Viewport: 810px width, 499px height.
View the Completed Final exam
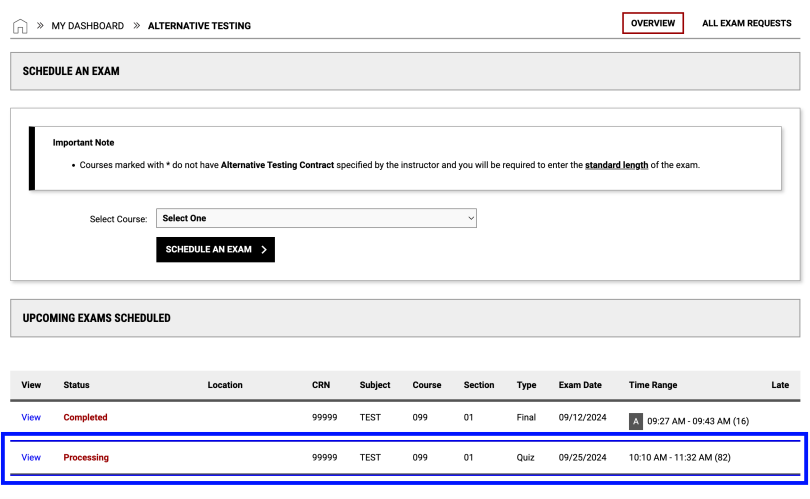coord(31,417)
